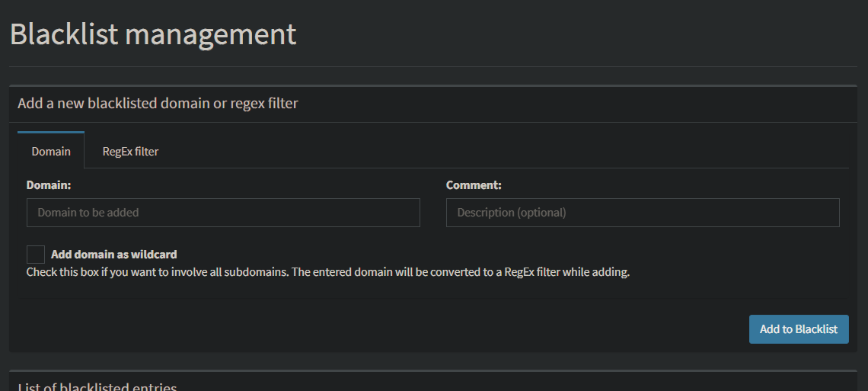Image resolution: width=868 pixels, height=391 pixels.
Task: Place cursor in the Domain text box
Action: (223, 213)
